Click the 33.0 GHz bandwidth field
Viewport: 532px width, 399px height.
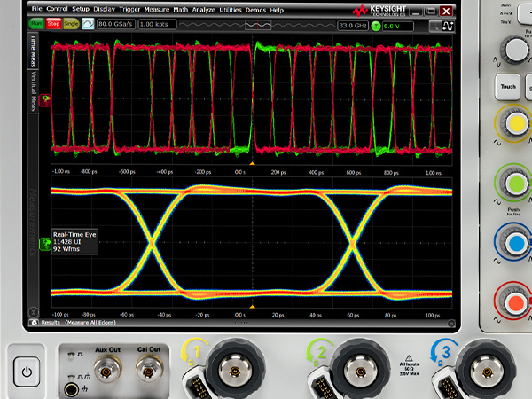[353, 26]
